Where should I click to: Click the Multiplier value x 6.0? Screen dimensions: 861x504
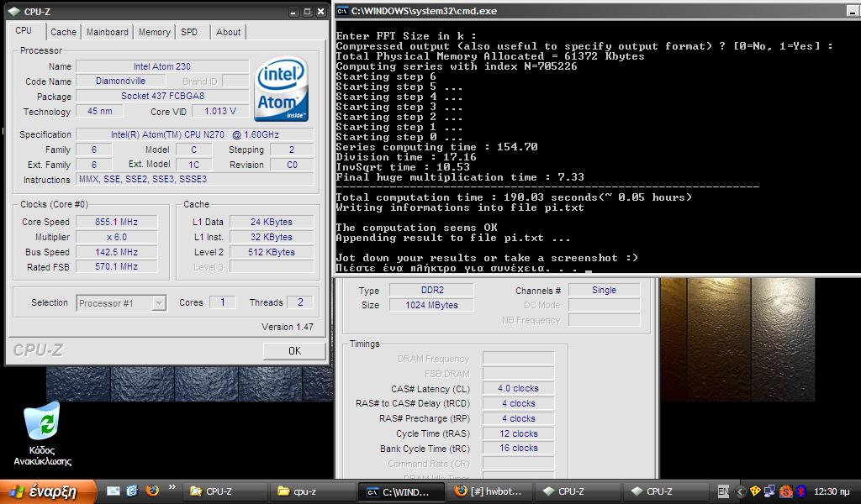coord(116,237)
